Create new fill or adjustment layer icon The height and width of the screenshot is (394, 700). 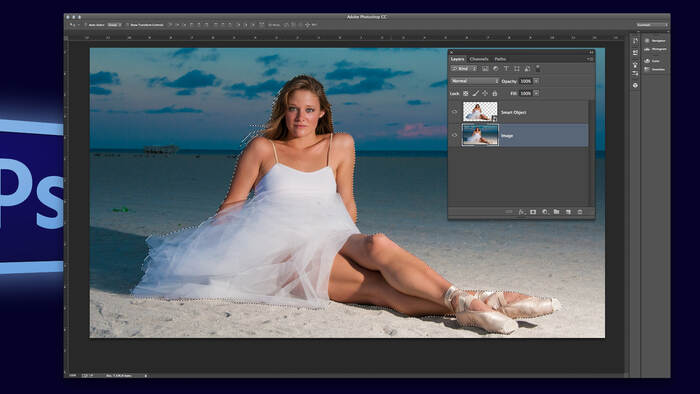coord(545,212)
